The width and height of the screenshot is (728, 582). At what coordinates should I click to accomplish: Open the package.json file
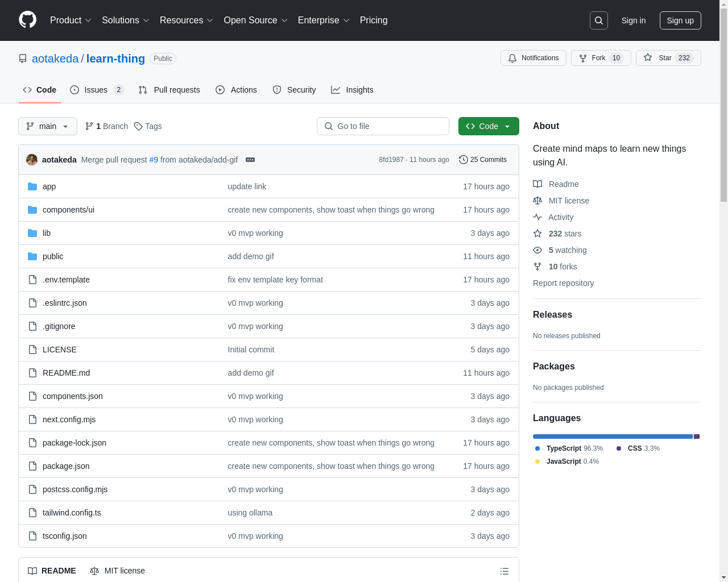point(66,466)
